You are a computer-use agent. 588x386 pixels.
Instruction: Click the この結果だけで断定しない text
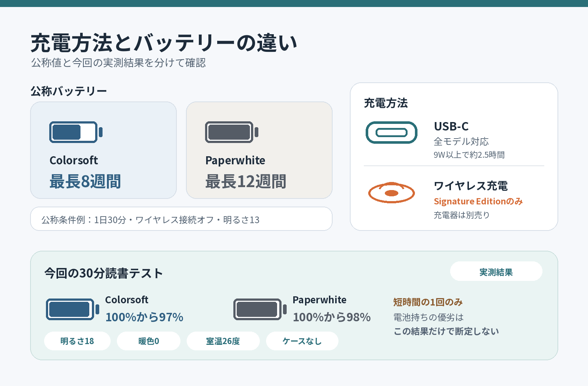tap(446, 332)
